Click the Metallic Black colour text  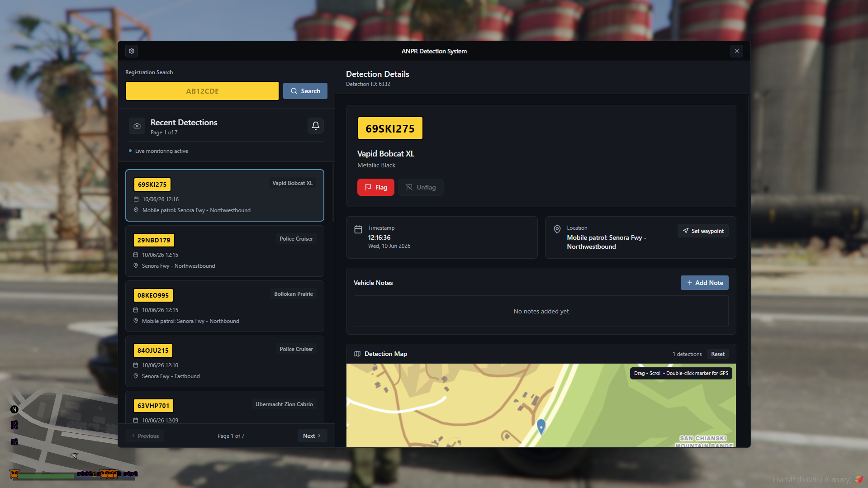[x=376, y=166]
